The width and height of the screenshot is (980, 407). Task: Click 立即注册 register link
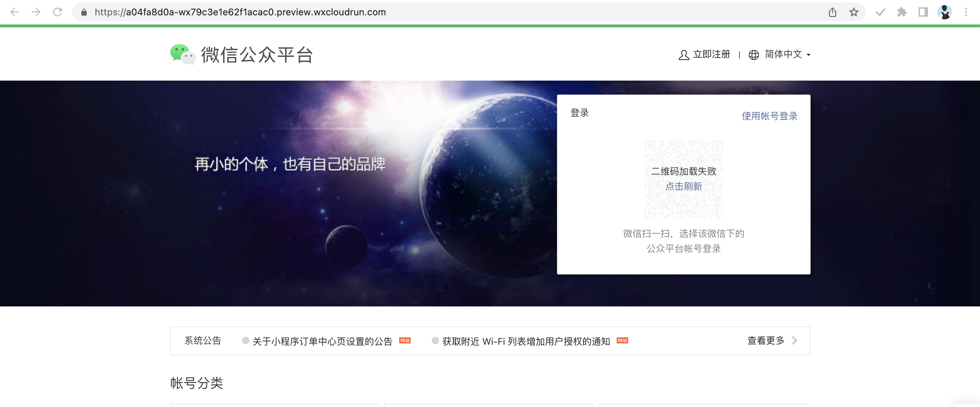click(711, 55)
